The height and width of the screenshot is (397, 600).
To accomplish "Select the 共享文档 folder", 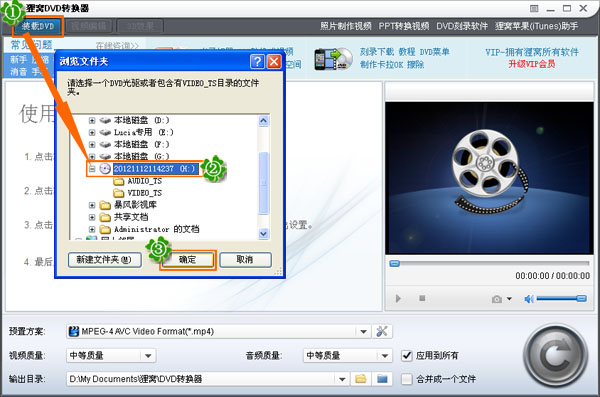I will [x=131, y=217].
